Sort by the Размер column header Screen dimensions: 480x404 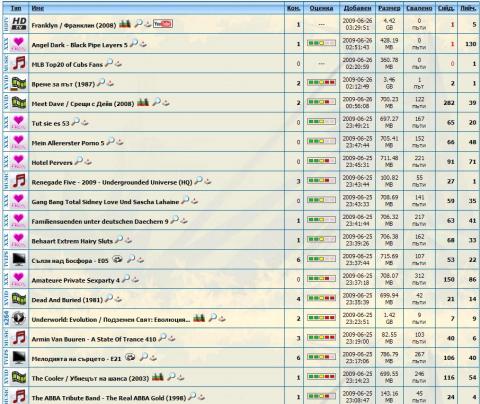pos(389,8)
